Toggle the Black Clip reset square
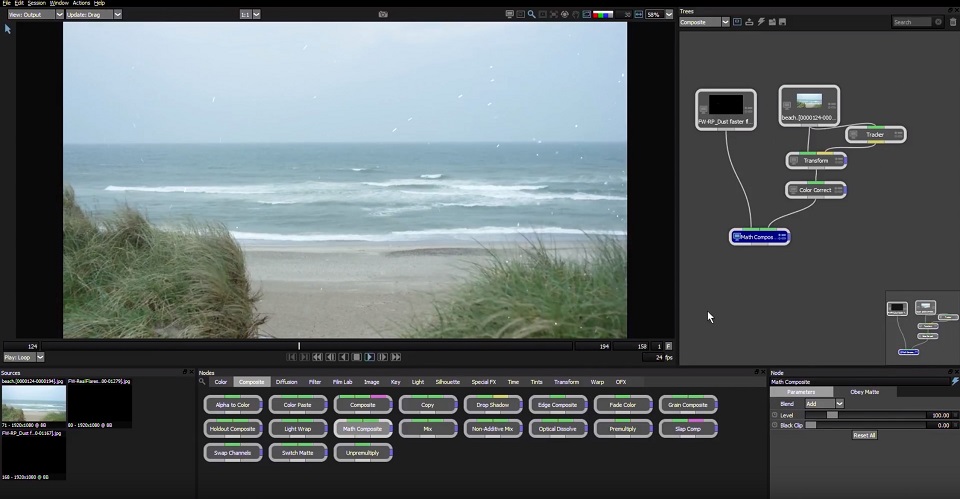The width and height of the screenshot is (960, 499). pos(955,425)
